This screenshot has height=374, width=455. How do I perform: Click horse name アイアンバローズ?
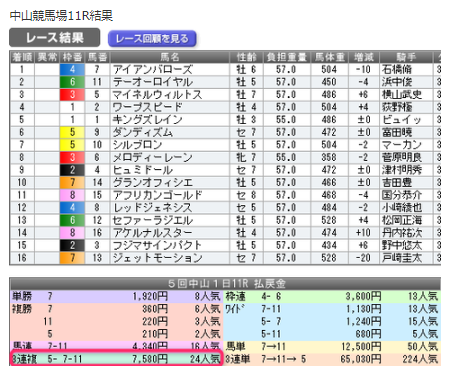click(153, 69)
